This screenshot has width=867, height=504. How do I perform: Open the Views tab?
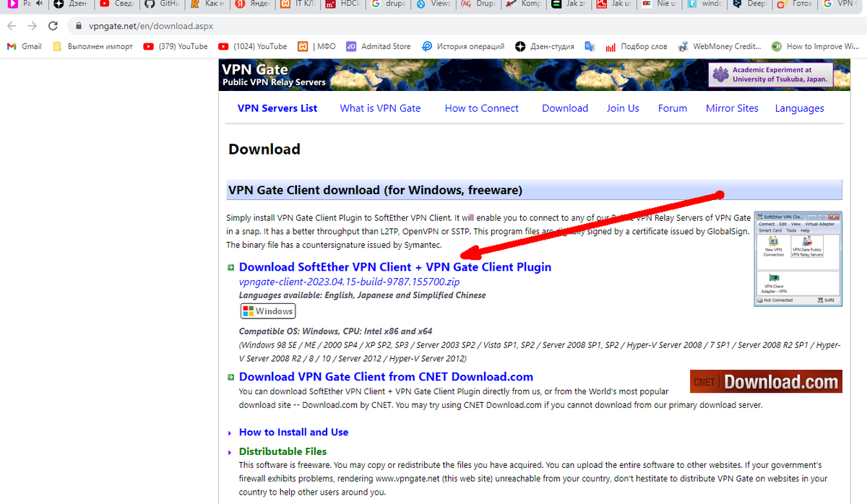[433, 4]
